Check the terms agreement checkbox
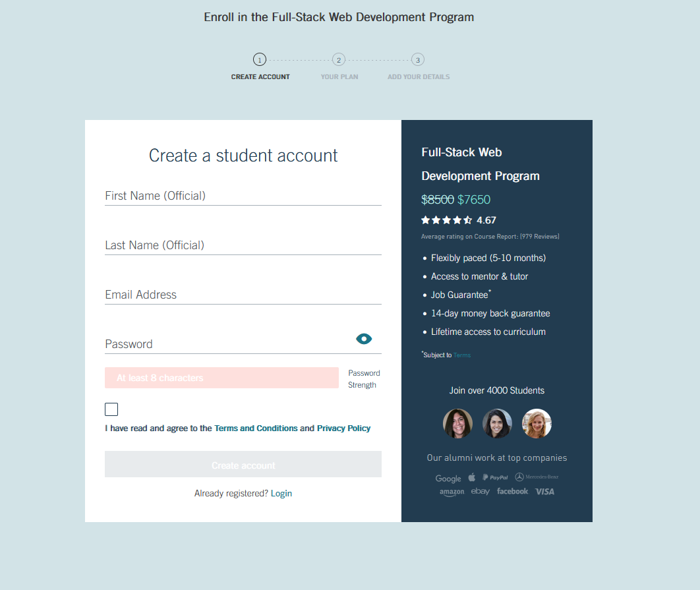Image resolution: width=700 pixels, height=590 pixels. coord(111,409)
